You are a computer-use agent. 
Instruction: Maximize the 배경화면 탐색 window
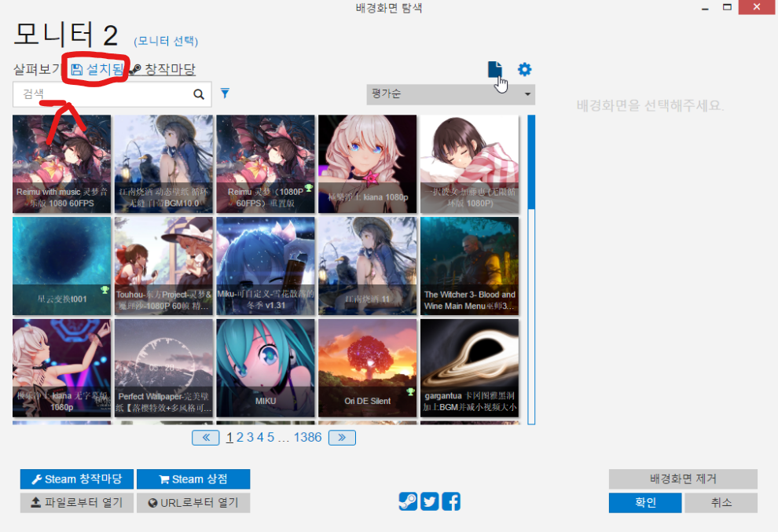tap(727, 7)
